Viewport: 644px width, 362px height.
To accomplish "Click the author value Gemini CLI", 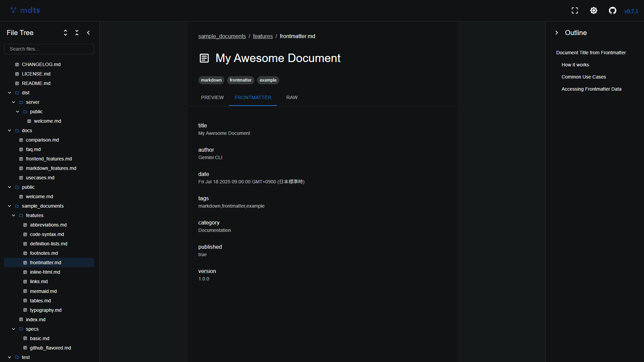I will 210,157.
